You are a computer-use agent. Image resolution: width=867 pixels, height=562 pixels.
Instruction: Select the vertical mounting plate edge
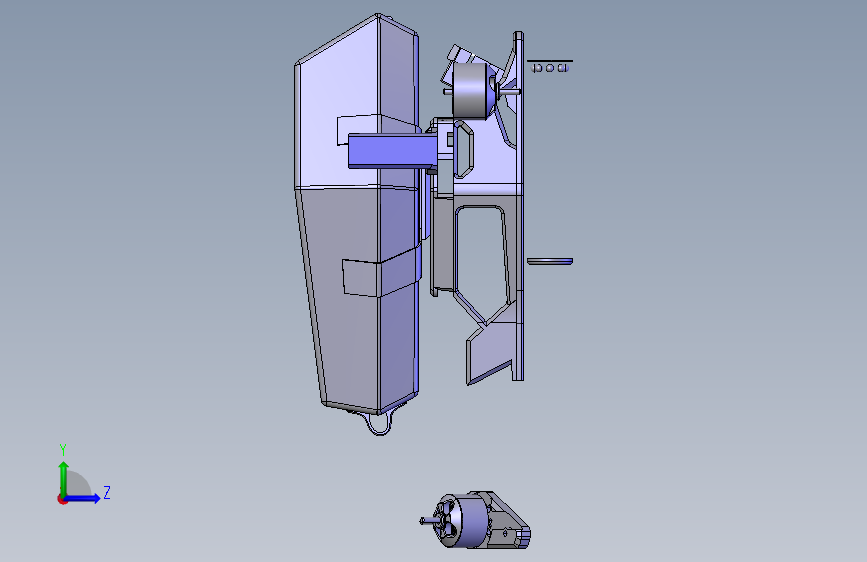(519, 205)
